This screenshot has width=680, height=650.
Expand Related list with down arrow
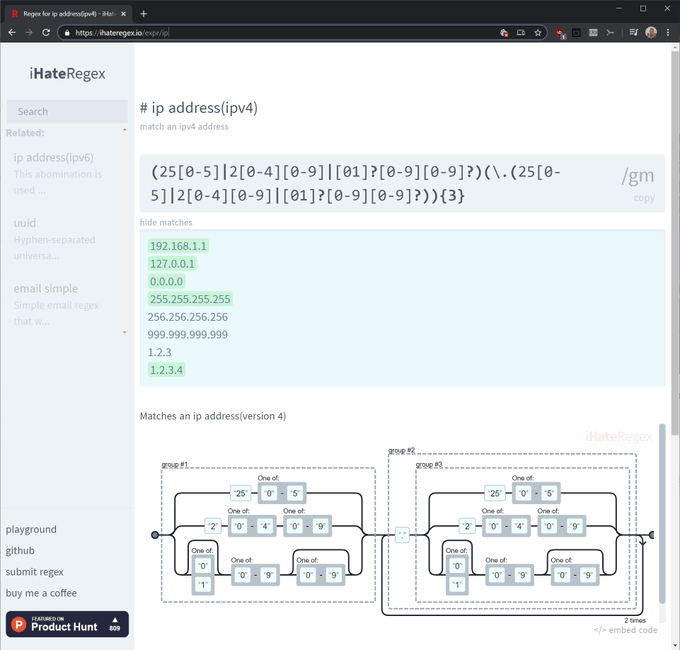(x=124, y=333)
